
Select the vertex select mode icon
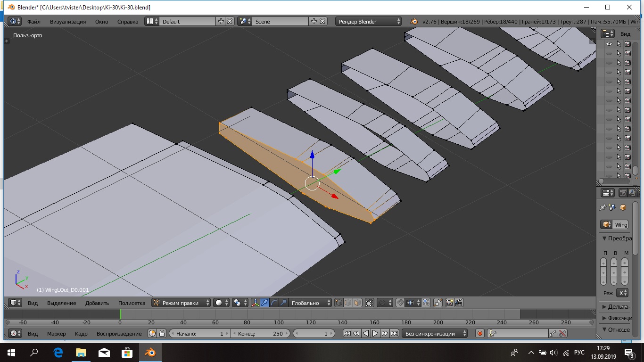click(x=339, y=303)
